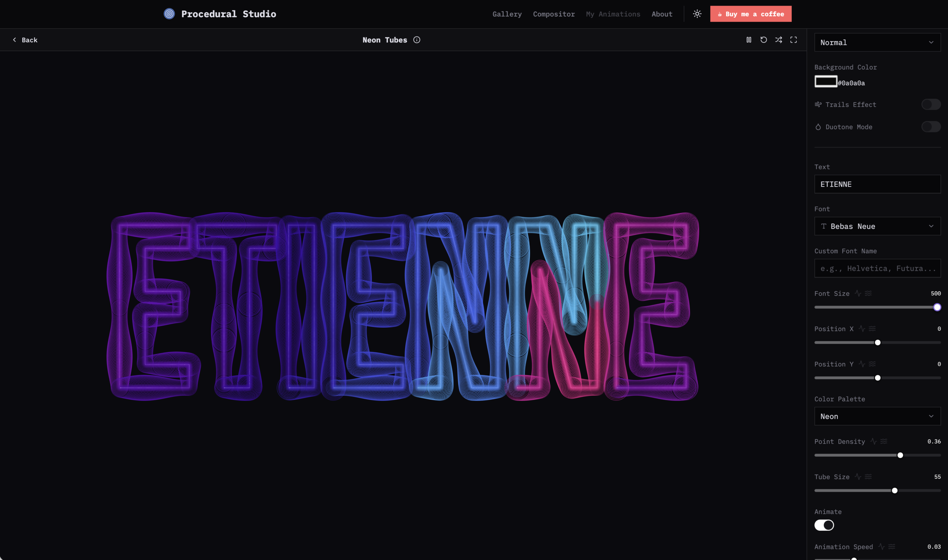
Task: Disable the Animate toggle
Action: point(824,525)
